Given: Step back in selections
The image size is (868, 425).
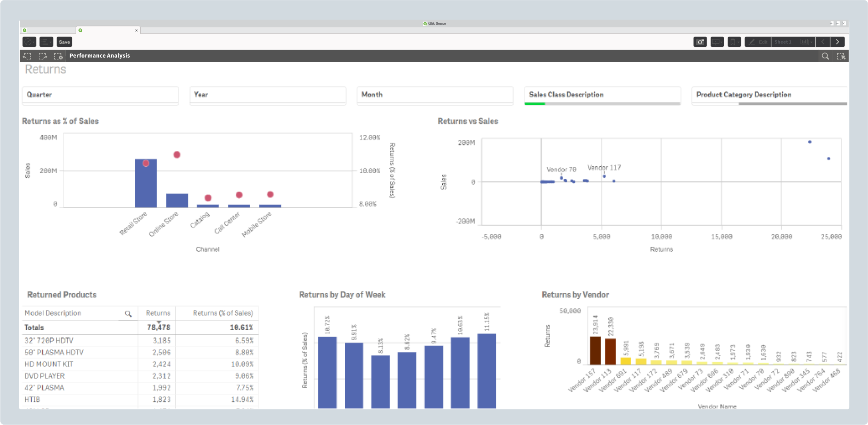Looking at the screenshot, I should coord(27,56).
